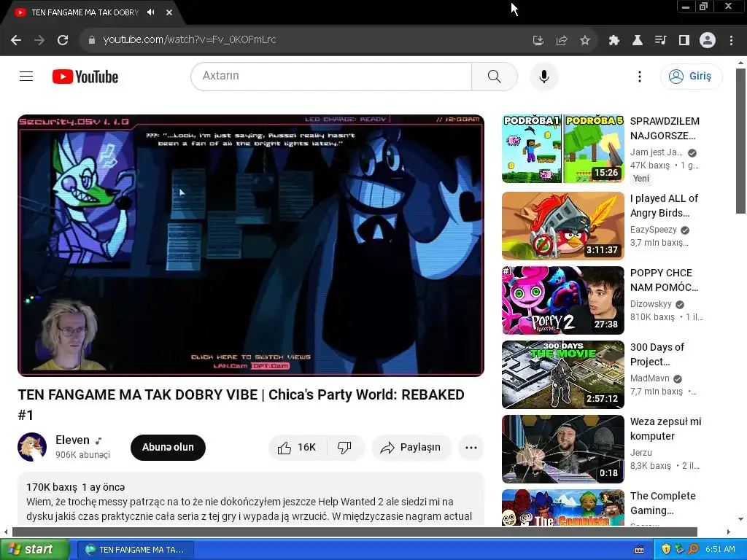Viewport: 747px width, 560px height.
Task: Click the 6:51 AM system clock
Action: [720, 550]
